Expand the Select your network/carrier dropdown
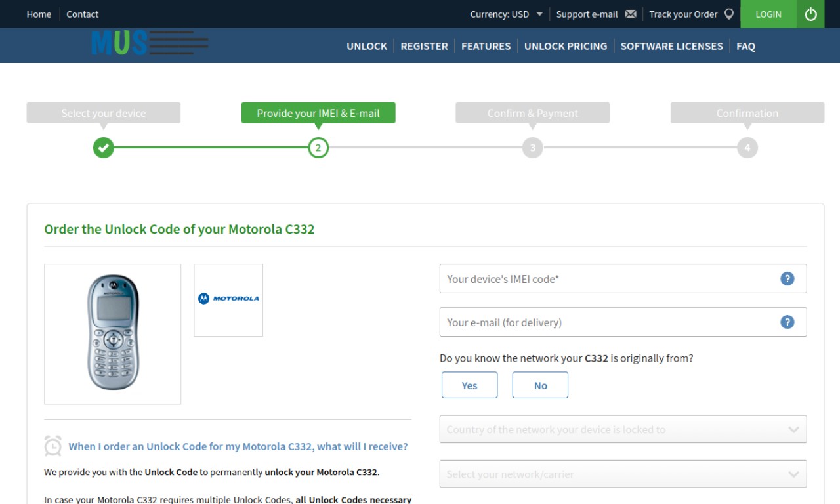 623,474
